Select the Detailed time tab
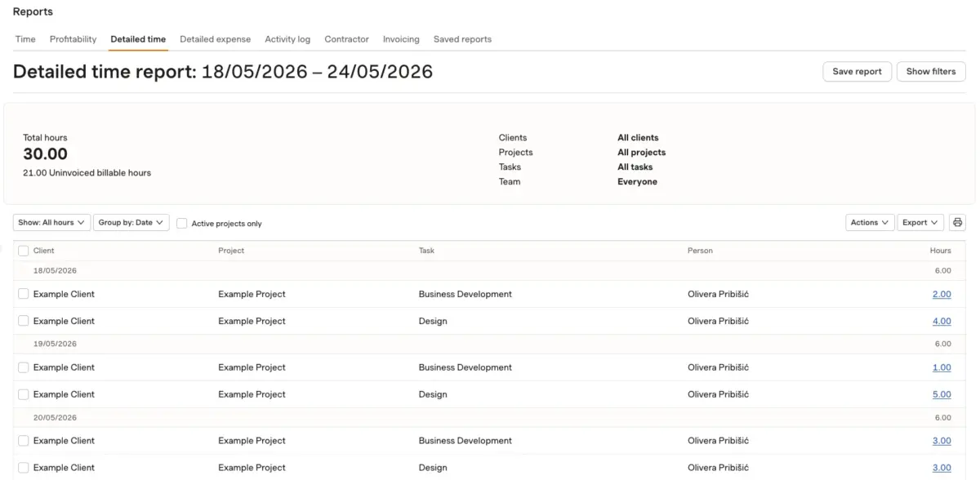This screenshot has width=980, height=480. [138, 39]
